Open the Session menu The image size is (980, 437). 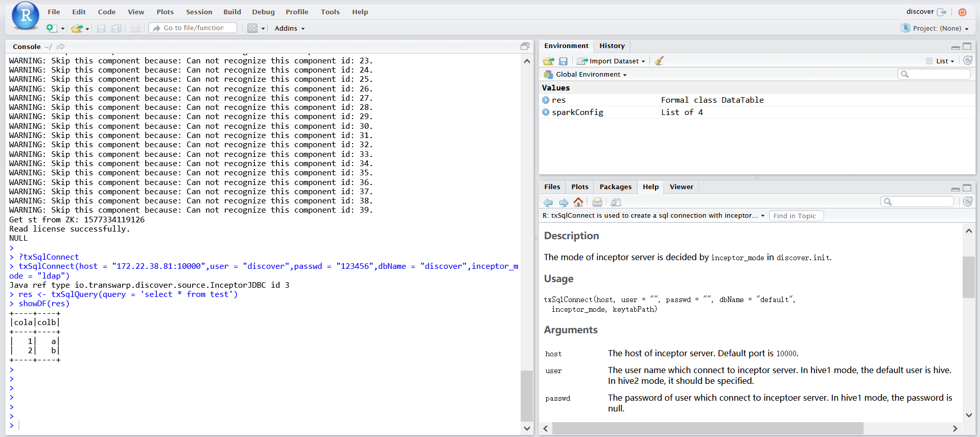click(199, 12)
